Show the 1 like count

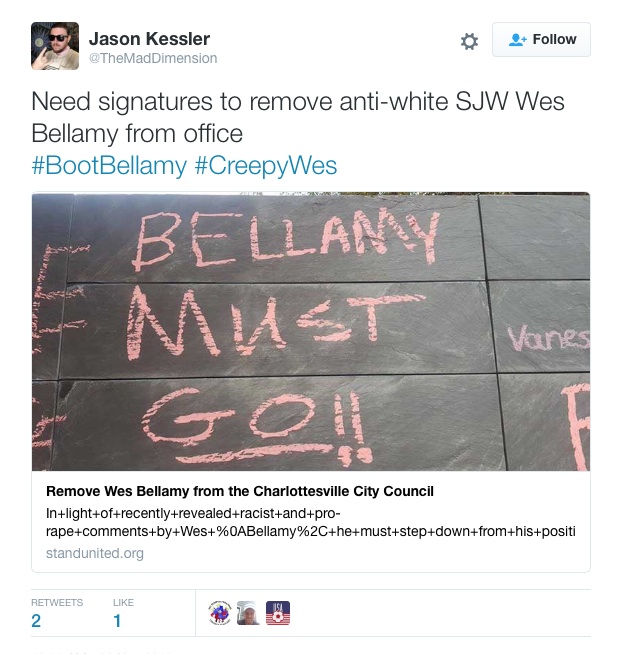[x=117, y=621]
